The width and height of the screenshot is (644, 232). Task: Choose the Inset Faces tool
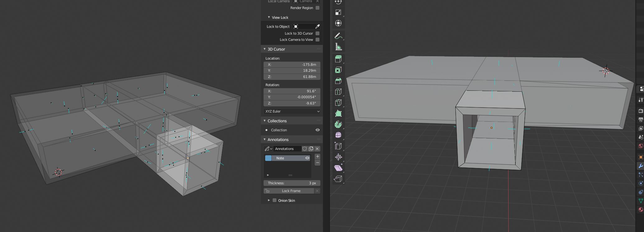[x=338, y=70]
